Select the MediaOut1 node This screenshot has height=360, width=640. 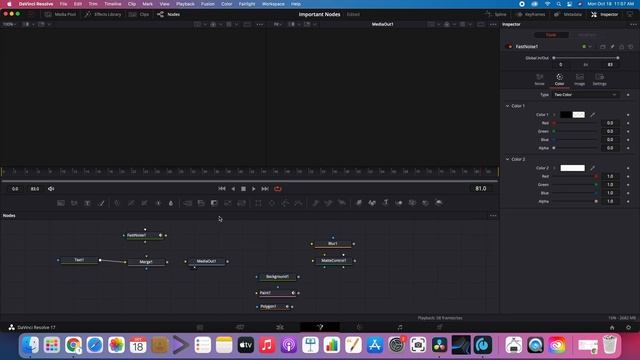coord(207,261)
